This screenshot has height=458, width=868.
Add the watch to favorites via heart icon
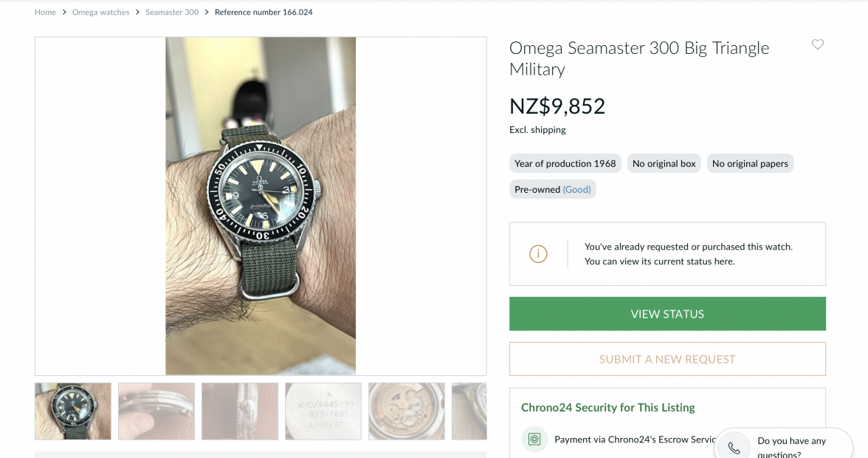pos(817,44)
